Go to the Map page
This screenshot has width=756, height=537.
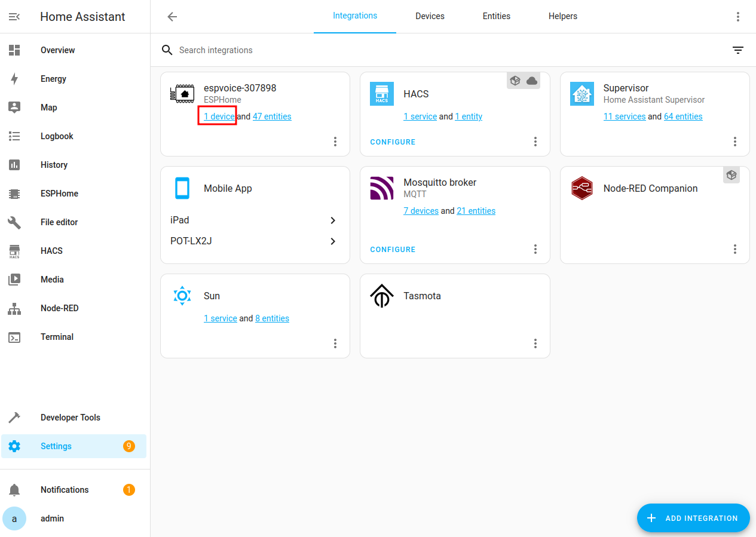[x=74, y=108]
